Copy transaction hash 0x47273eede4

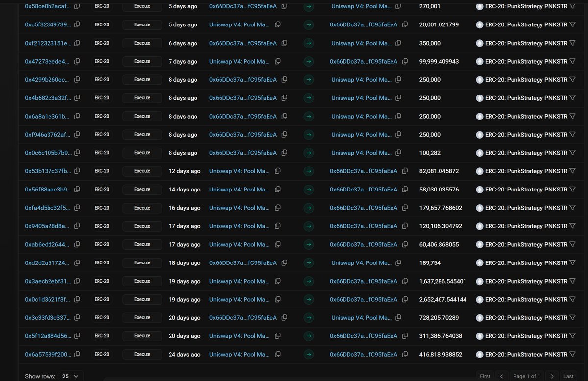(x=77, y=61)
